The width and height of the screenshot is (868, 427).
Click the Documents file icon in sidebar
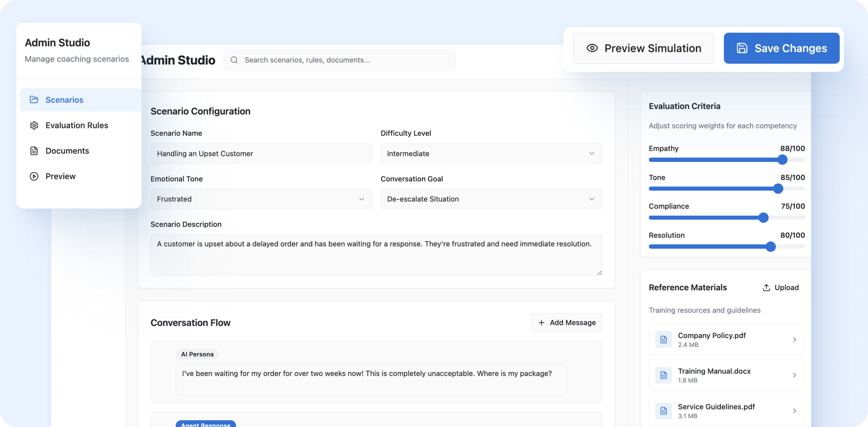34,151
